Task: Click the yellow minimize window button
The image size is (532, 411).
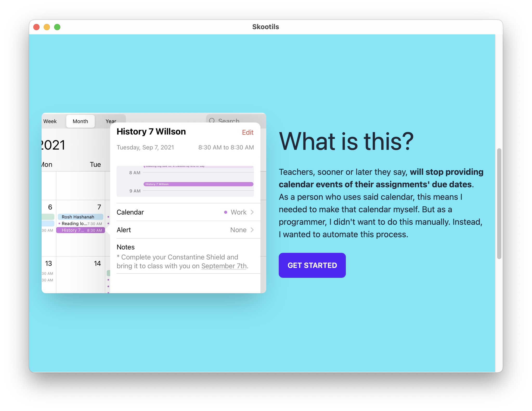Action: click(x=47, y=27)
